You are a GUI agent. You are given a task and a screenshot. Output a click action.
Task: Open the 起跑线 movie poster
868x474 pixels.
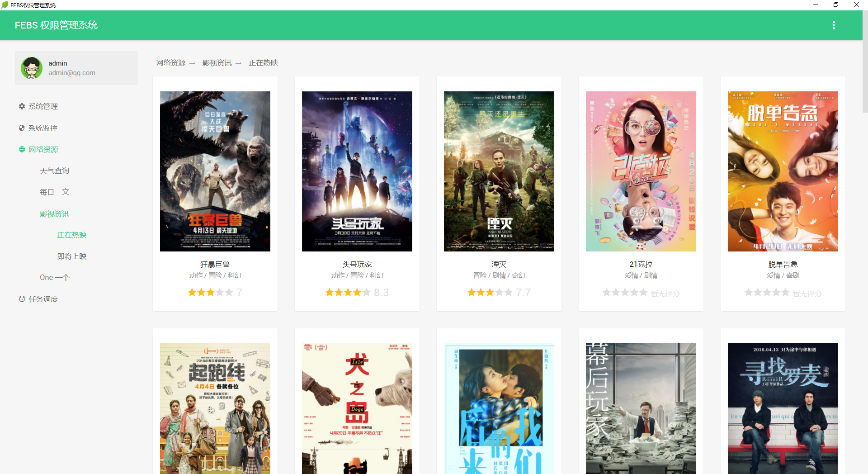point(215,408)
